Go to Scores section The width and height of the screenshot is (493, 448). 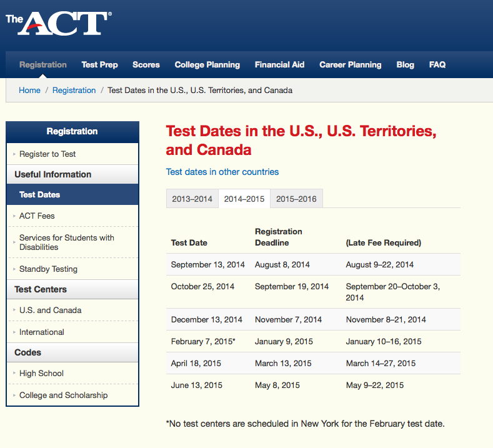tap(146, 65)
